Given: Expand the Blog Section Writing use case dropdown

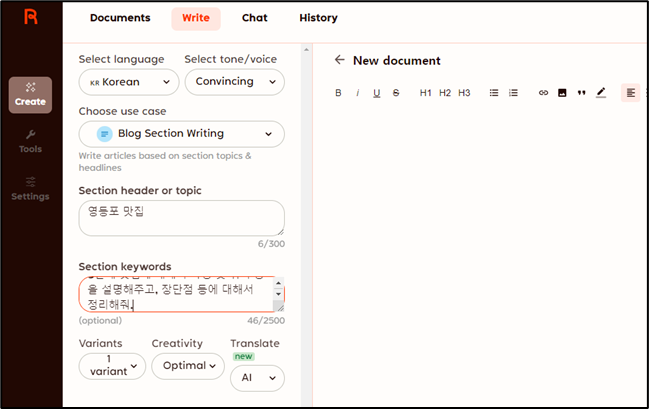Looking at the screenshot, I should pos(182,134).
